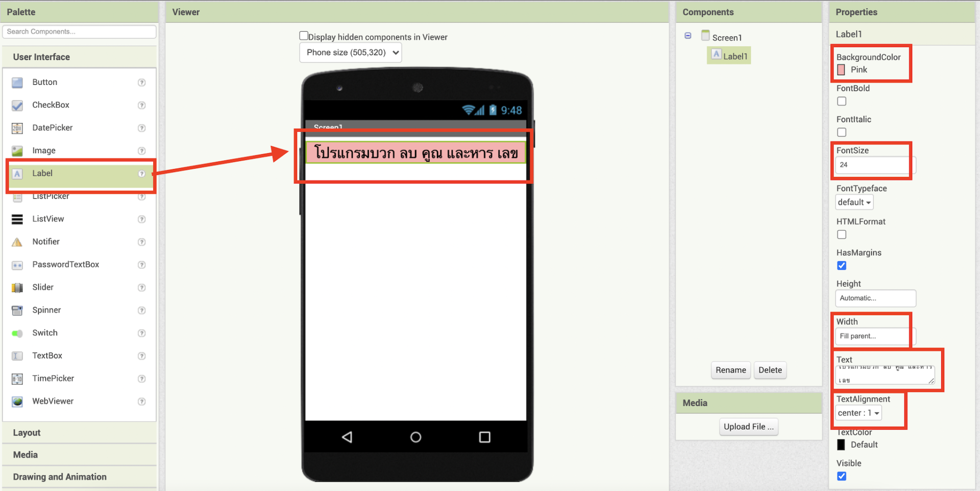Open the Pink BackgroundColor swatch
The image size is (980, 491).
(841, 69)
